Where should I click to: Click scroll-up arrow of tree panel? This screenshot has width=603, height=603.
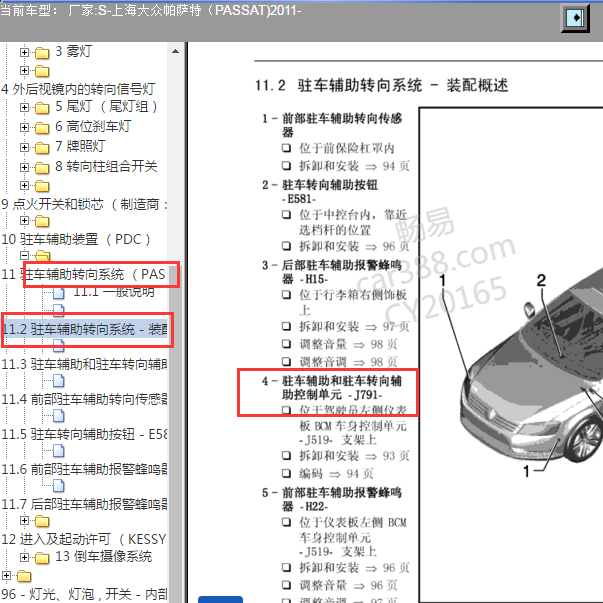[x=175, y=51]
